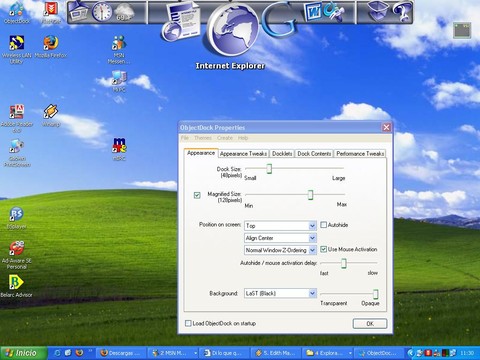
Task: Open the Inicio start button
Action: coord(23,353)
